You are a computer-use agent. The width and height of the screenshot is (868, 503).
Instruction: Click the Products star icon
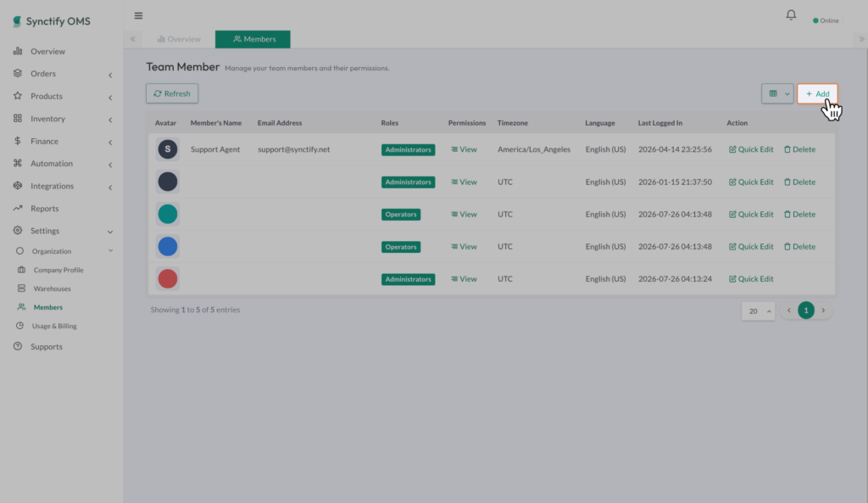18,96
